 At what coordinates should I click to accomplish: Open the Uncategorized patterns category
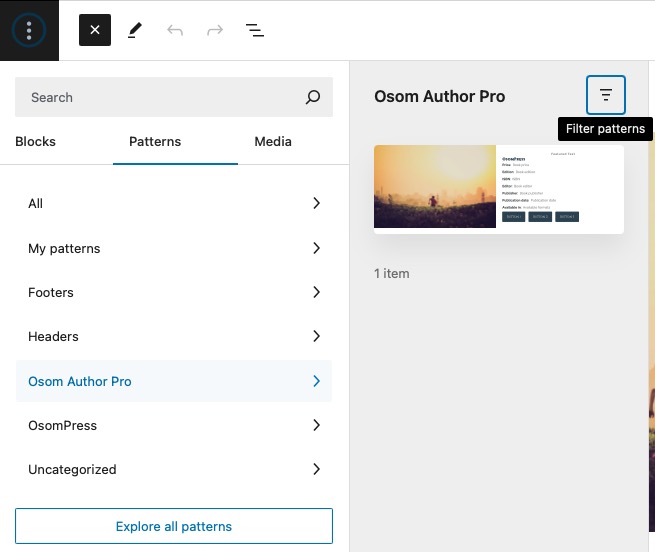tap(174, 469)
